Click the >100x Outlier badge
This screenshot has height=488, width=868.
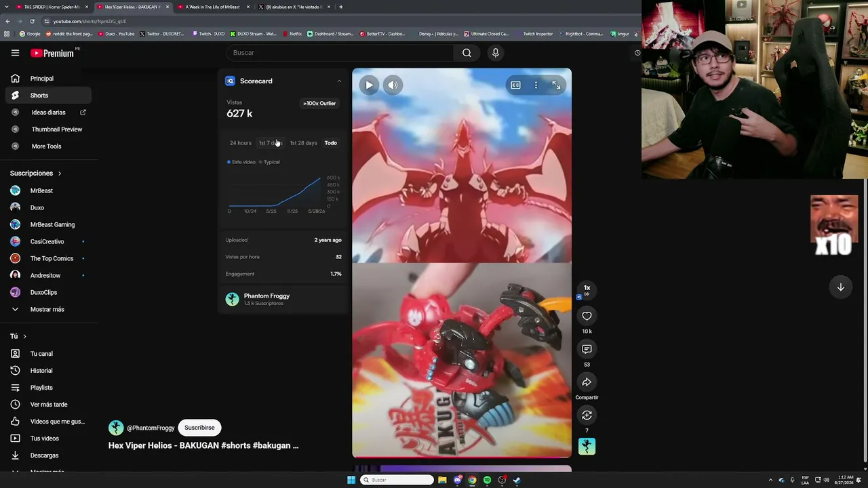point(319,104)
